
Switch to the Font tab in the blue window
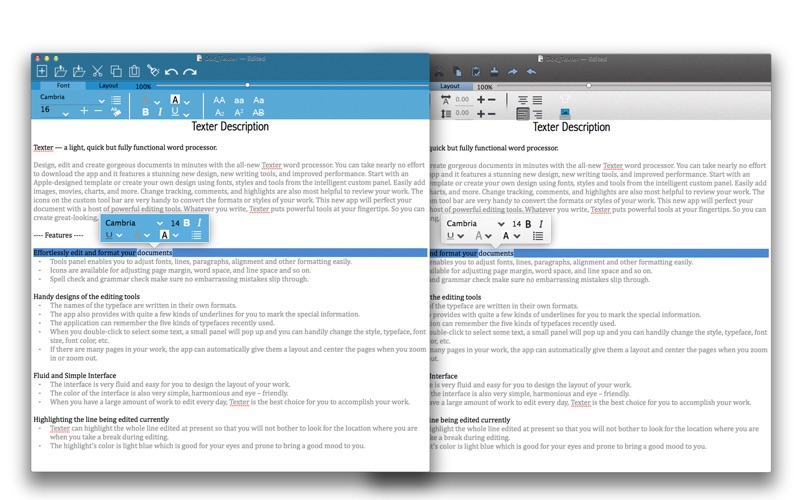tap(63, 85)
